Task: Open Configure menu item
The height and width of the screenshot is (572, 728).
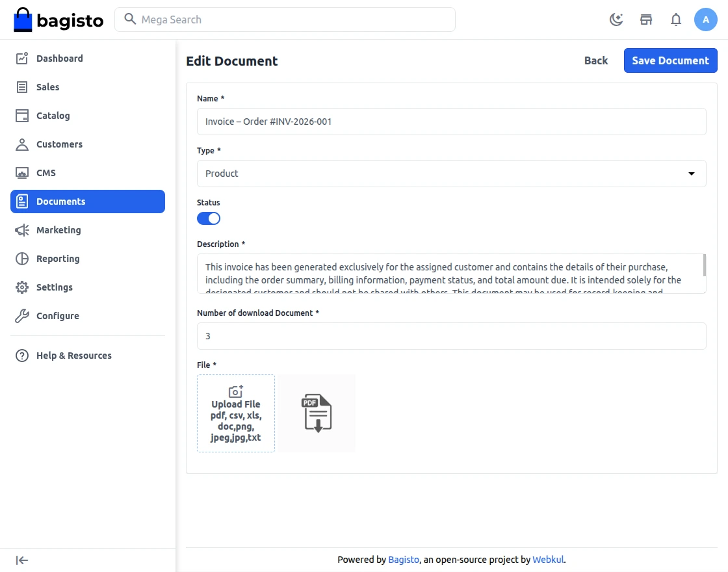Action: click(x=88, y=316)
